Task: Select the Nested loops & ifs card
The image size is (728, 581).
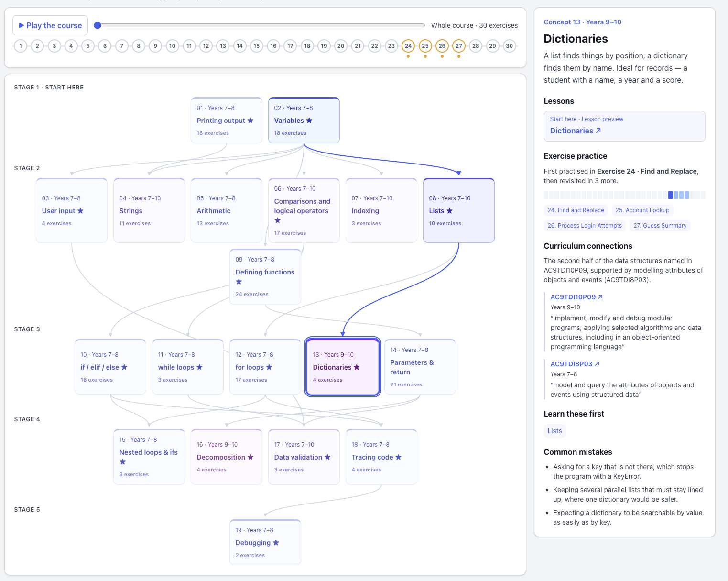Action: pos(149,457)
